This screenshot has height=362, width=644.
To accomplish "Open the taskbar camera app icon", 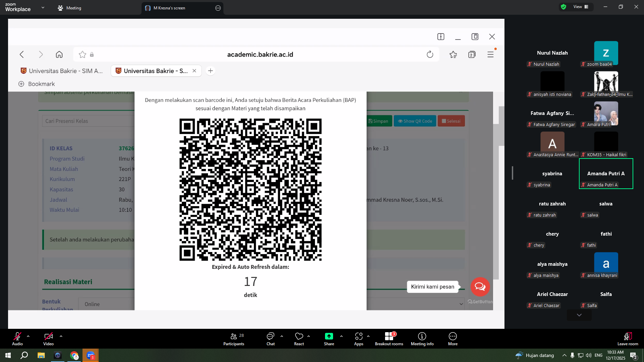I will coord(58,355).
